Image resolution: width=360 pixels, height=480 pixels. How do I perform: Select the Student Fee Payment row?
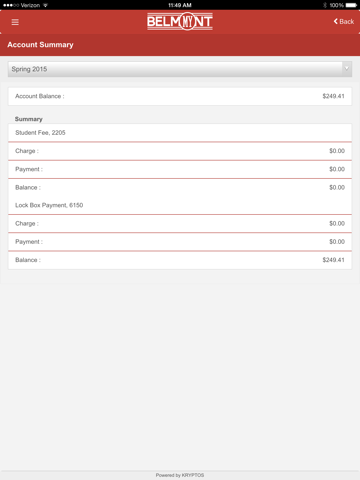pos(180,169)
